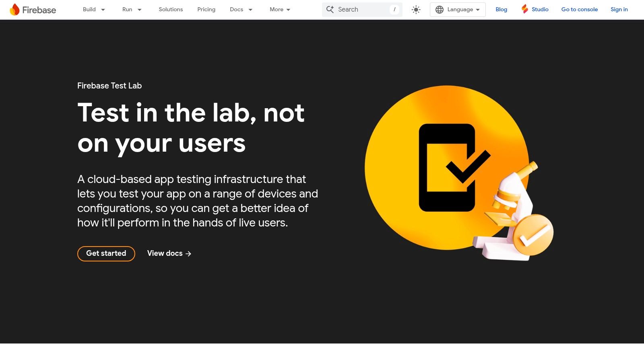Open the More dropdown menu
Image resolution: width=644 pixels, height=362 pixels.
tap(280, 9)
